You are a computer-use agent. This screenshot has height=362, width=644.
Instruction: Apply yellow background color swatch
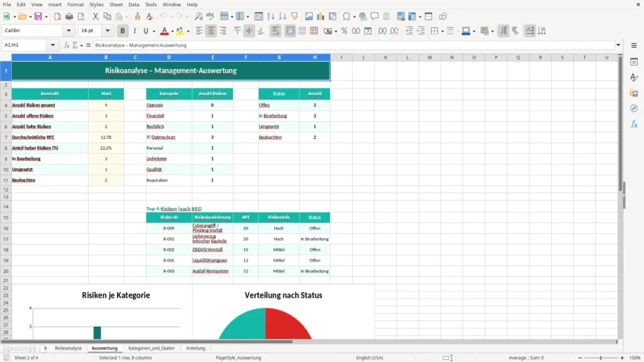[180, 31]
